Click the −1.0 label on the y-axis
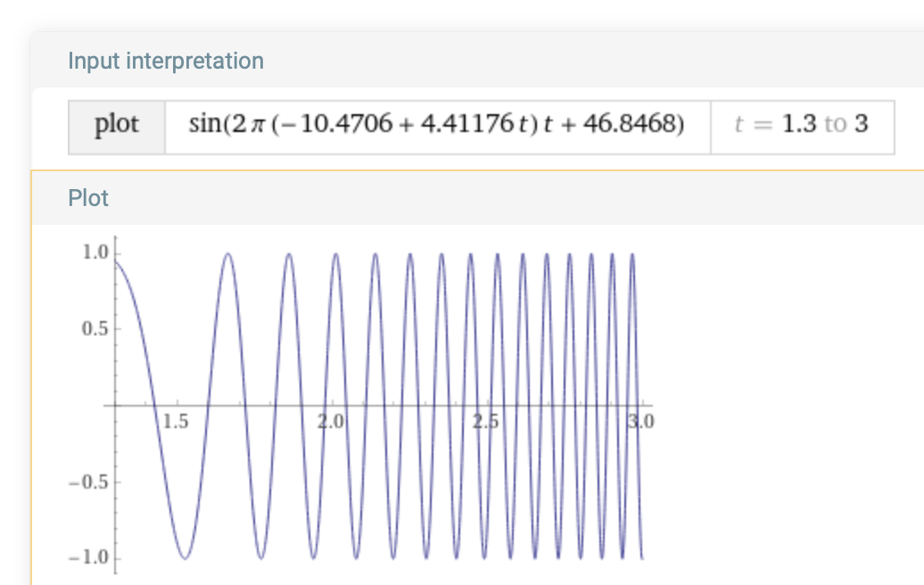Viewport: 924px width, 585px height. point(90,558)
